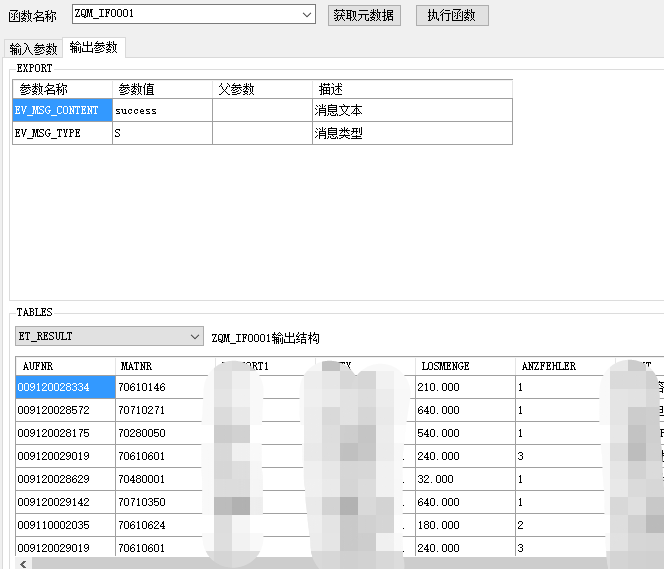Select the 输出参数 tab
The height and width of the screenshot is (569, 664).
click(94, 47)
